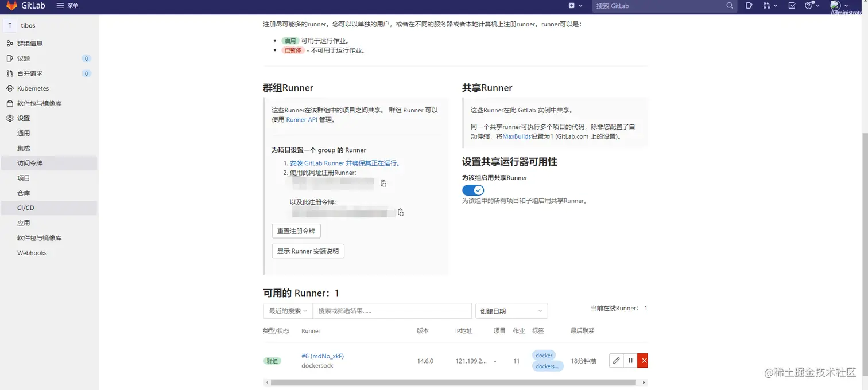
Task: Select 应用 settings sub-item
Action: [24, 223]
